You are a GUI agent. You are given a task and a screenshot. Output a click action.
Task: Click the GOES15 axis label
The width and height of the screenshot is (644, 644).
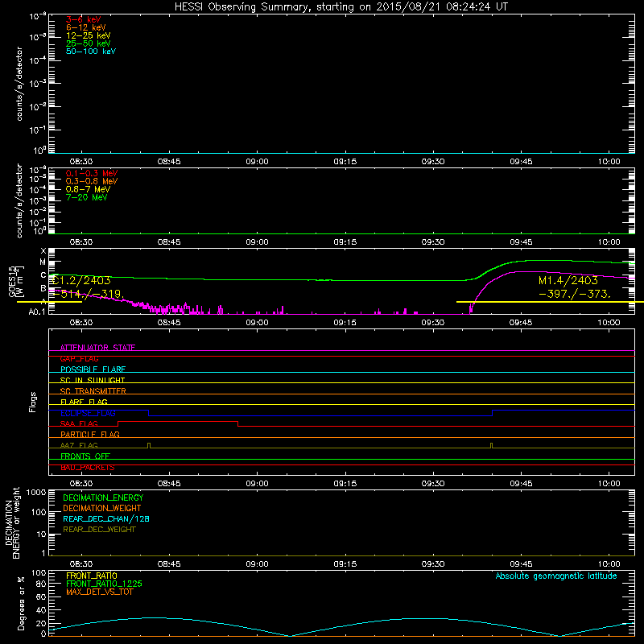11,281
